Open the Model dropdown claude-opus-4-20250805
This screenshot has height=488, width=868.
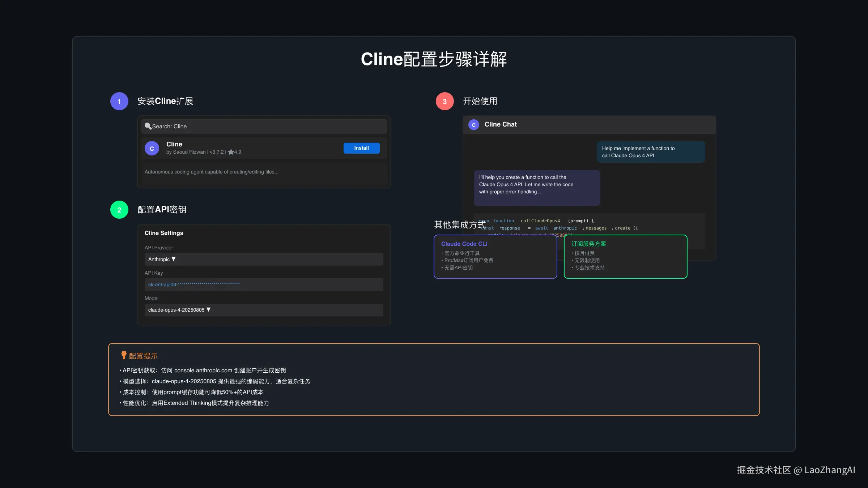pos(263,310)
